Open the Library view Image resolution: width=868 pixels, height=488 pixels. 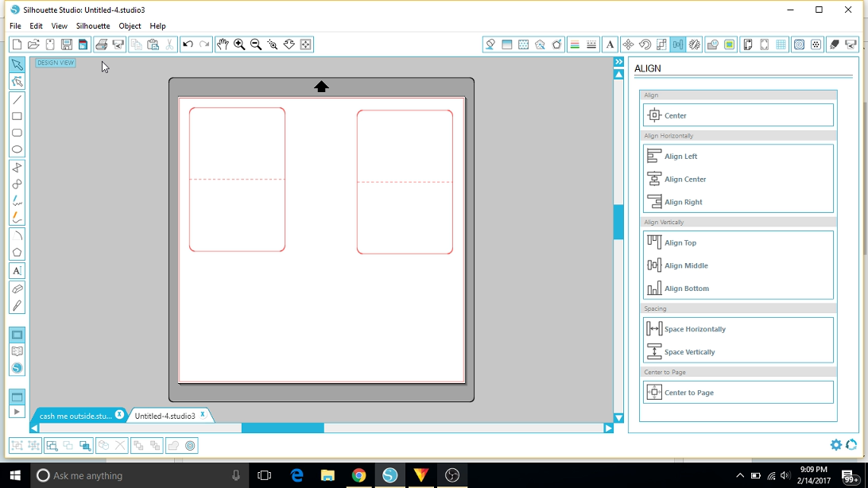(17, 351)
